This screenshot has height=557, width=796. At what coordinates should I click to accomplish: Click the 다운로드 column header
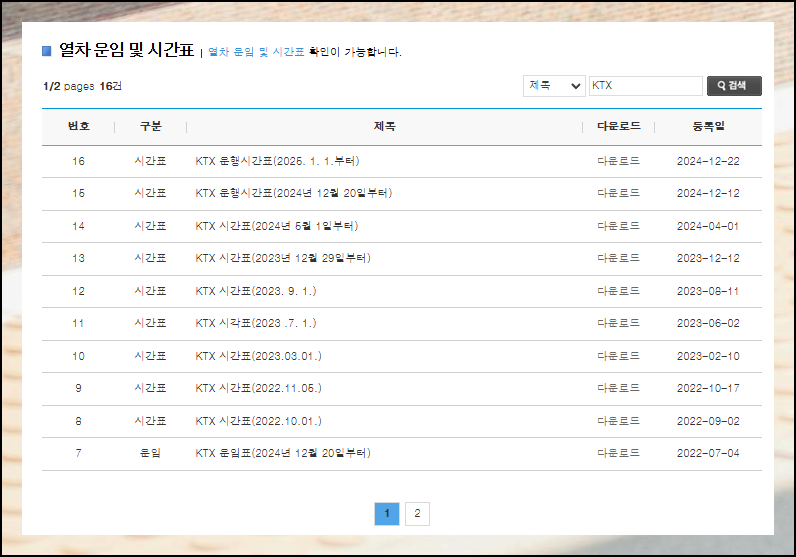[x=618, y=126]
